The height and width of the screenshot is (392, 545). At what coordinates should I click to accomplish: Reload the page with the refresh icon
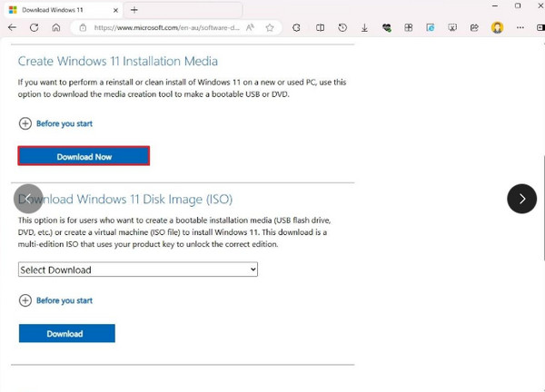35,27
